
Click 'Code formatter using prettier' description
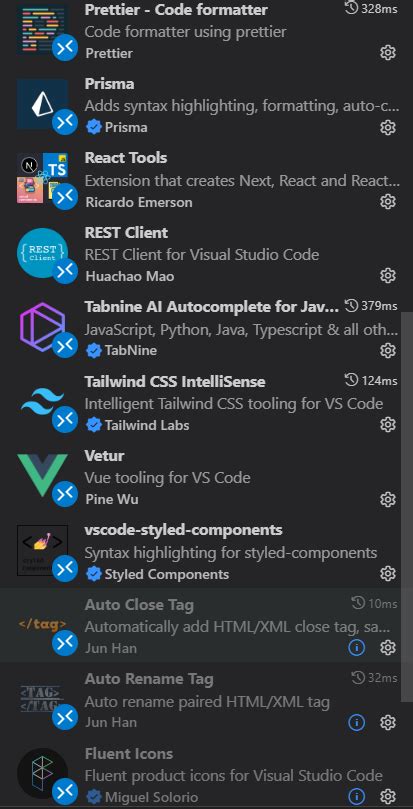coord(185,31)
